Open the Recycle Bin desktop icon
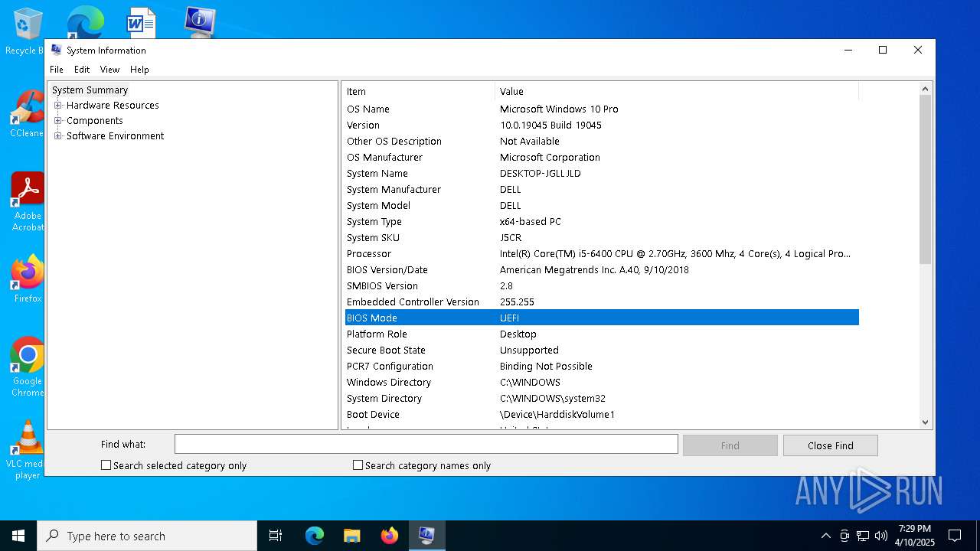The width and height of the screenshot is (980, 551). point(28,31)
